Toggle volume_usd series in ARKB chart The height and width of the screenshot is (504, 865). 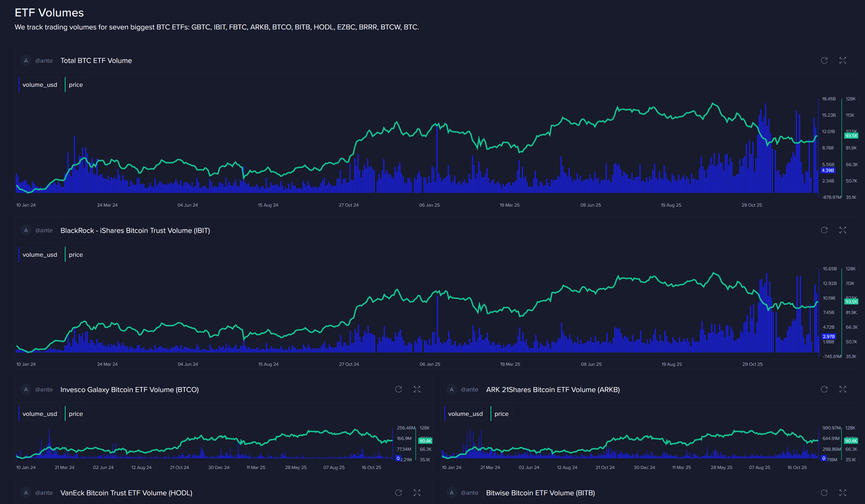465,414
